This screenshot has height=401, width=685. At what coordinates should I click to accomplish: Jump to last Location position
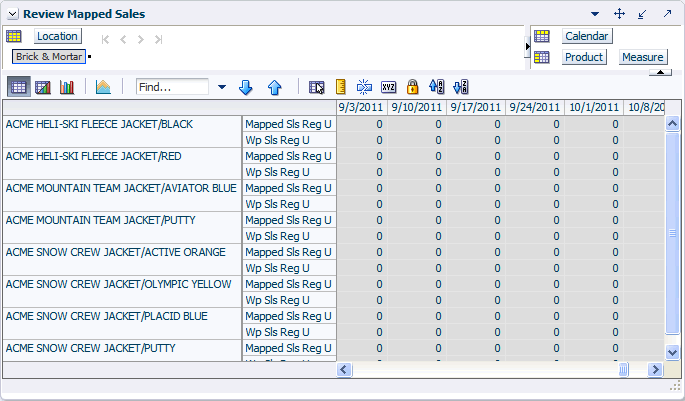159,40
